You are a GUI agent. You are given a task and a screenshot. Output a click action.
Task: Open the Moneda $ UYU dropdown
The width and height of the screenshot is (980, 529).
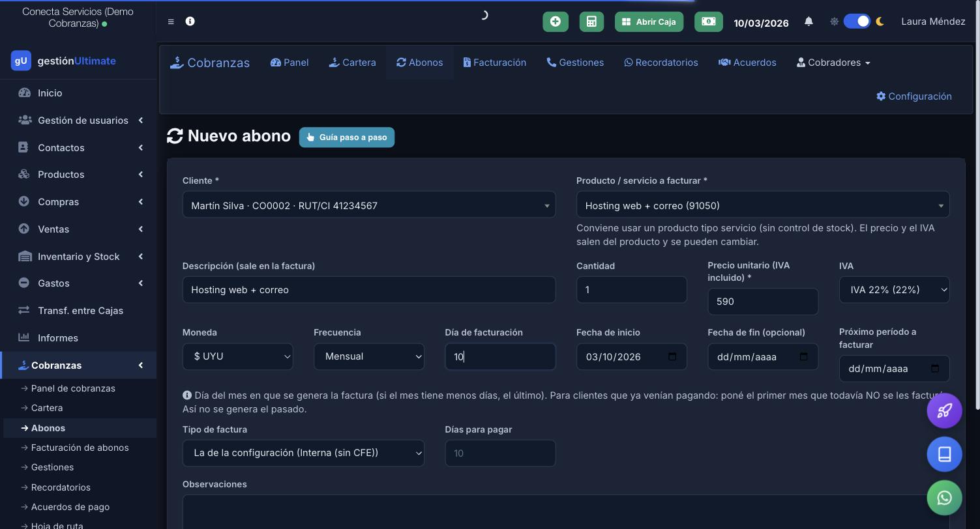point(238,356)
